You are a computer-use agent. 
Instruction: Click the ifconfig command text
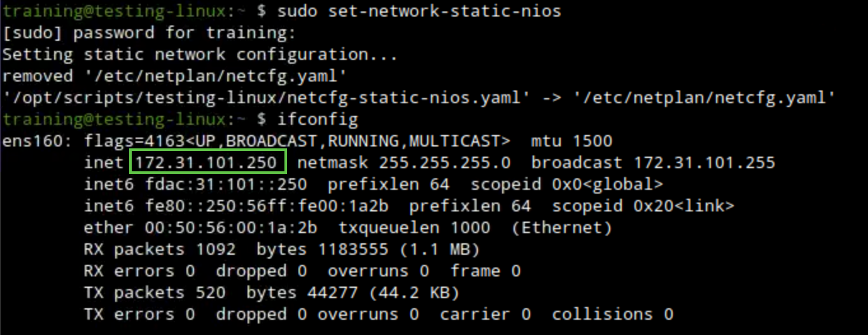pyautogui.click(x=318, y=119)
